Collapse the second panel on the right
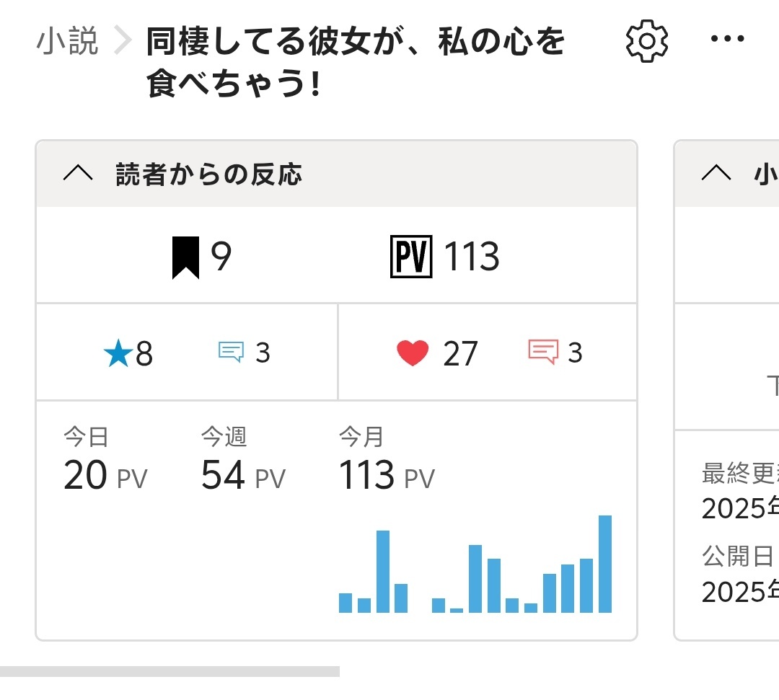779x700 pixels. point(716,174)
